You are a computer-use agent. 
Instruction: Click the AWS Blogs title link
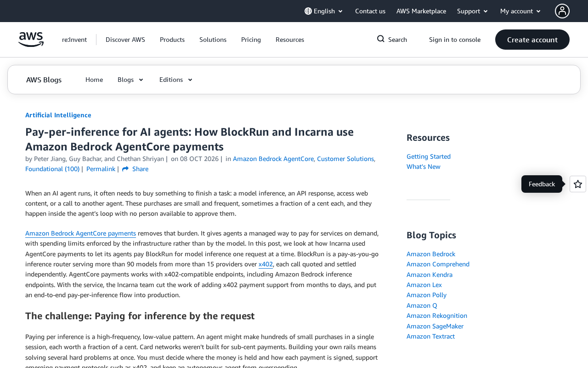click(x=44, y=80)
